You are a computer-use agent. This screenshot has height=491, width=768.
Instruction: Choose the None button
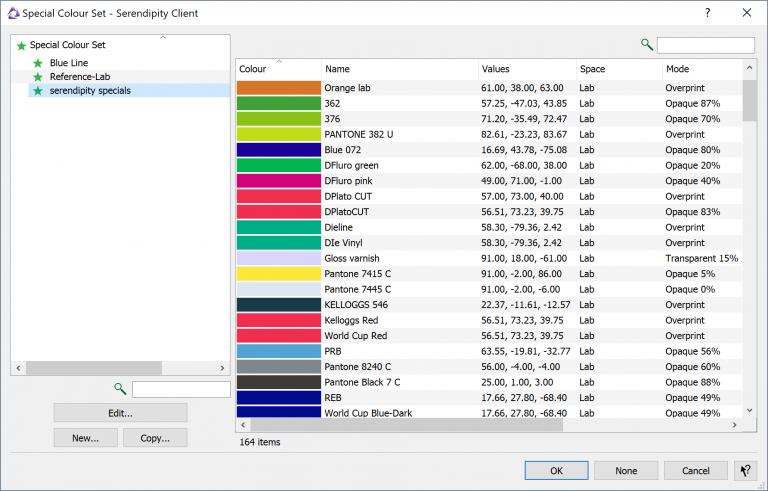(626, 471)
